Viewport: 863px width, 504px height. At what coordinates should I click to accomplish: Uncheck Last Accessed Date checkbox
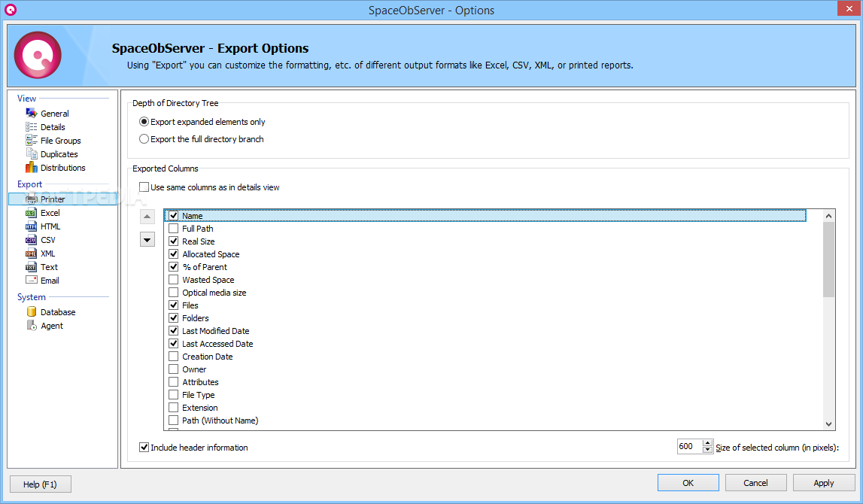click(x=173, y=343)
